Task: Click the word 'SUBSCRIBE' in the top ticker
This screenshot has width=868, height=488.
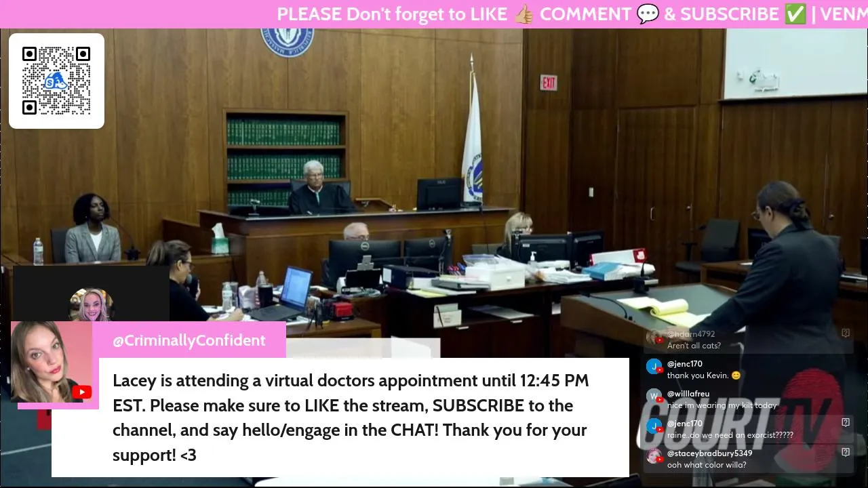Action: point(730,14)
